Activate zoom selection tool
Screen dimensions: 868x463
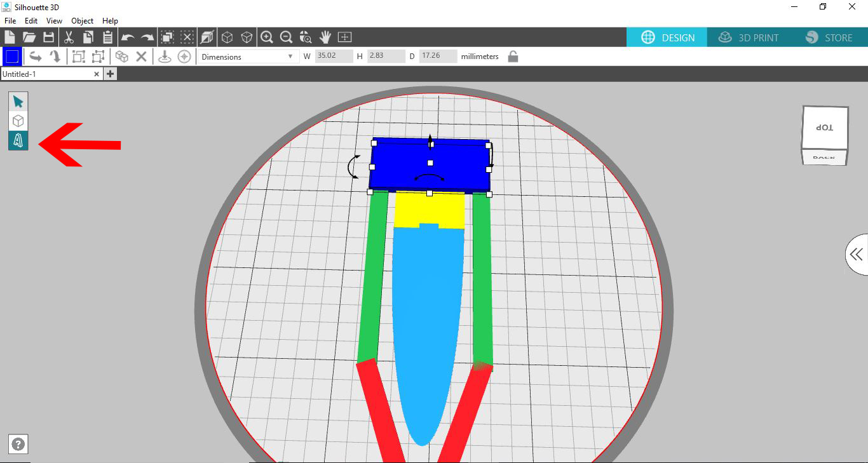(x=306, y=37)
